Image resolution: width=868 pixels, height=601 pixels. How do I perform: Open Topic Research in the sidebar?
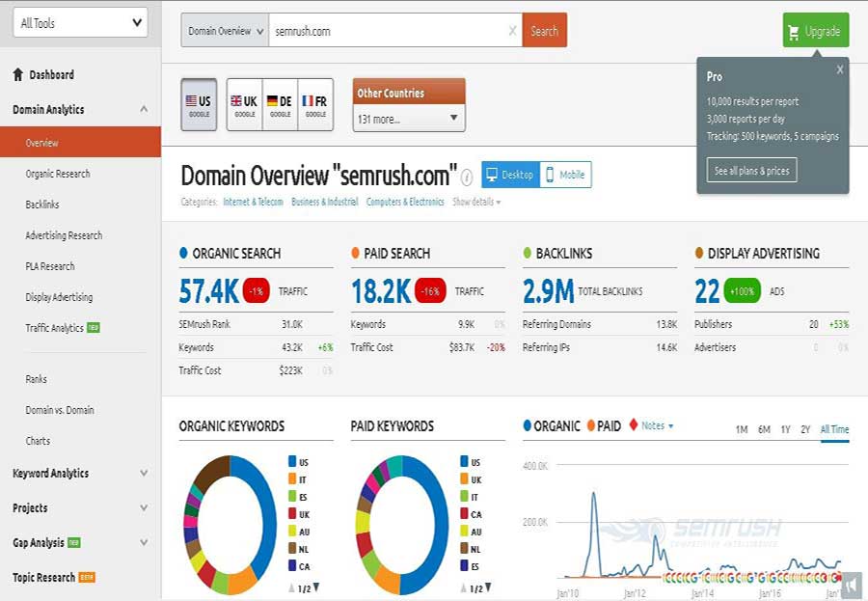point(43,577)
